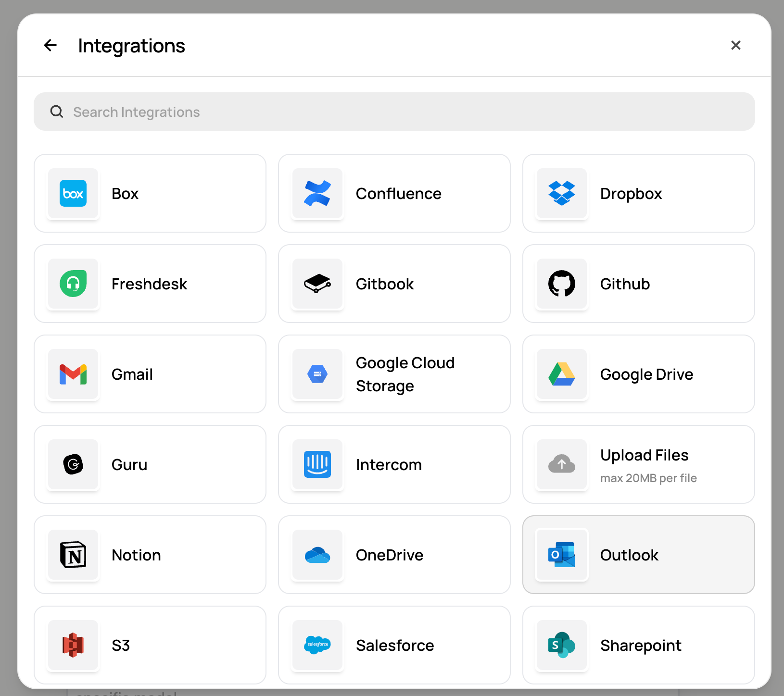Click the Freshdesk headset icon

tap(73, 284)
